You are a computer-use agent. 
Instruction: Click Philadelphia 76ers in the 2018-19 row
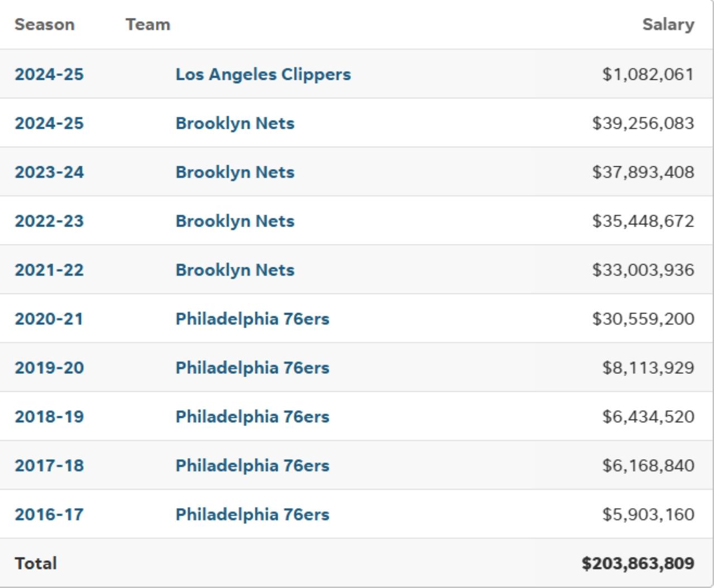click(252, 417)
